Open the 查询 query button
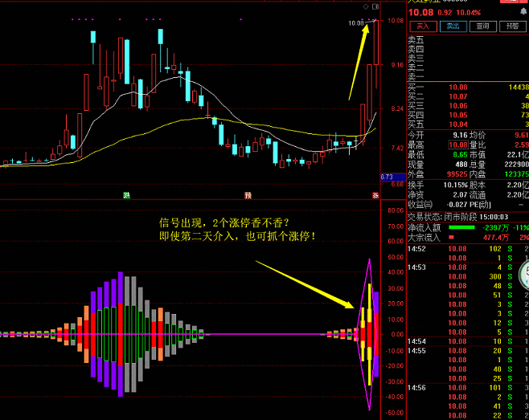 [x=483, y=27]
